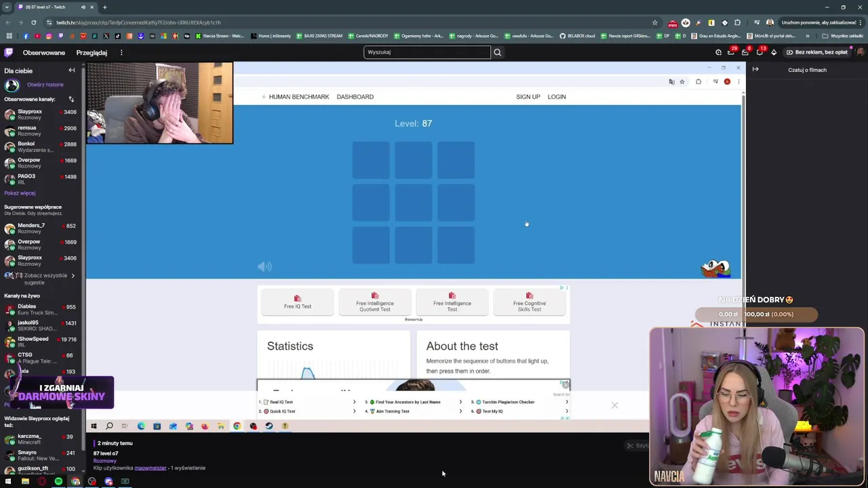Screen dimensions: 868x488
Task: Open karczma_ Minecraft channel
Action: (41, 439)
